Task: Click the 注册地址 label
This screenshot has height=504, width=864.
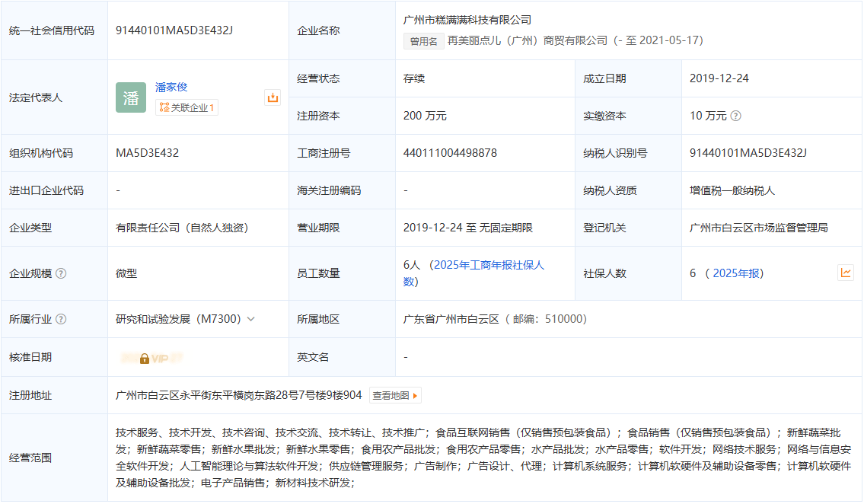Action: click(30, 395)
